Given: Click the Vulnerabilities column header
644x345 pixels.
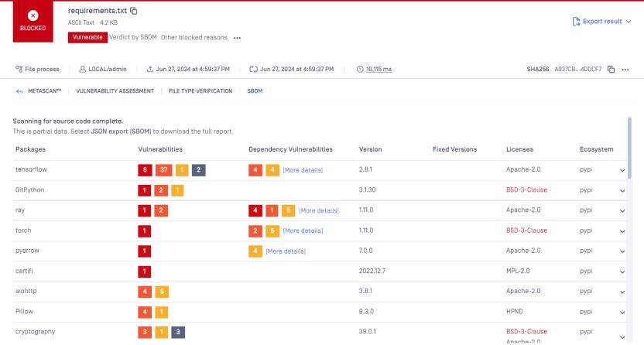Looking at the screenshot, I should (x=160, y=149).
